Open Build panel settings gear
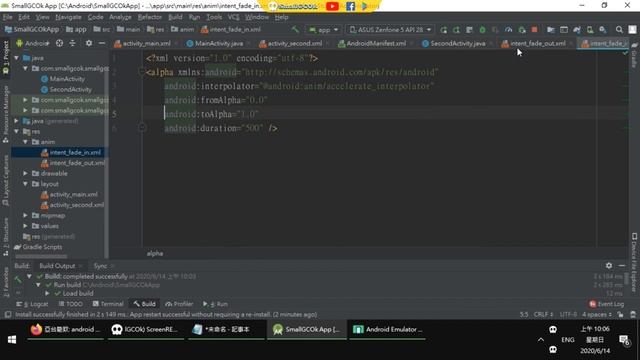The width and height of the screenshot is (640, 360). click(609, 266)
